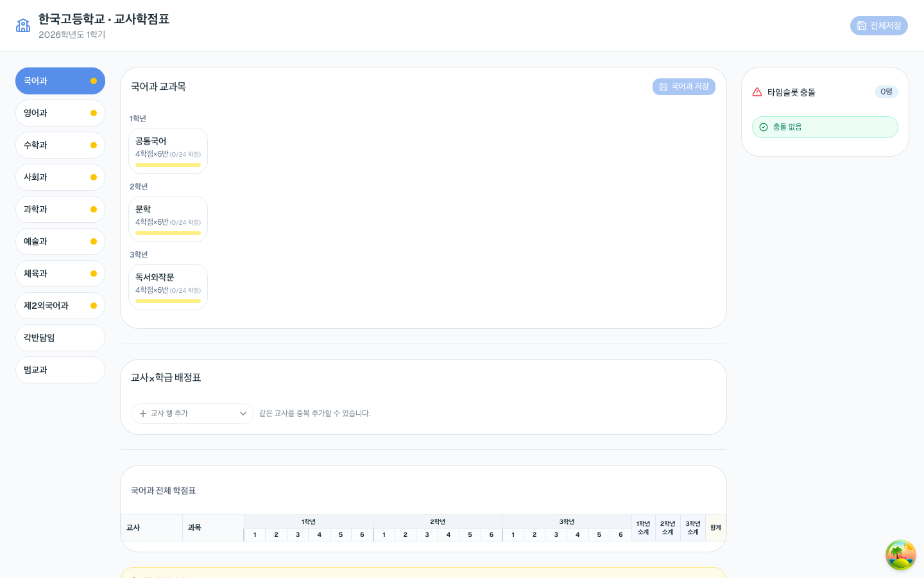Screen dimensions: 924x578
Task: Switch to the 과학과 department tab
Action: 60,209
